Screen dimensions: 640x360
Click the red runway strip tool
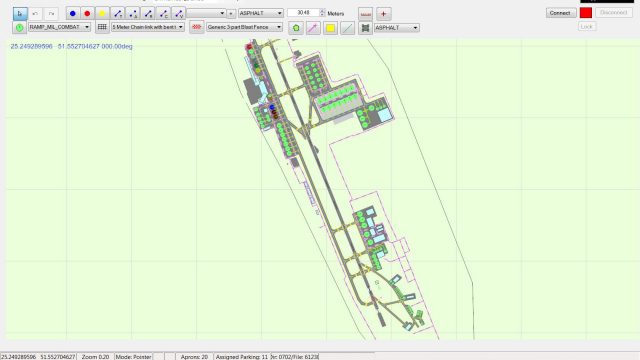tap(366, 14)
